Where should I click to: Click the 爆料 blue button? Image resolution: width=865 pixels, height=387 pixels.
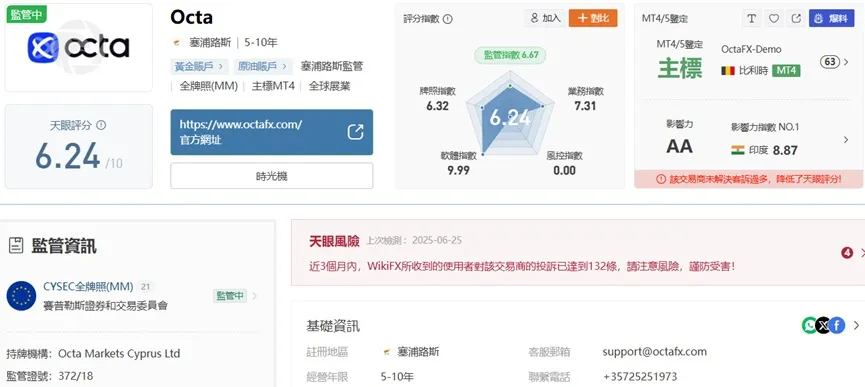(x=831, y=18)
